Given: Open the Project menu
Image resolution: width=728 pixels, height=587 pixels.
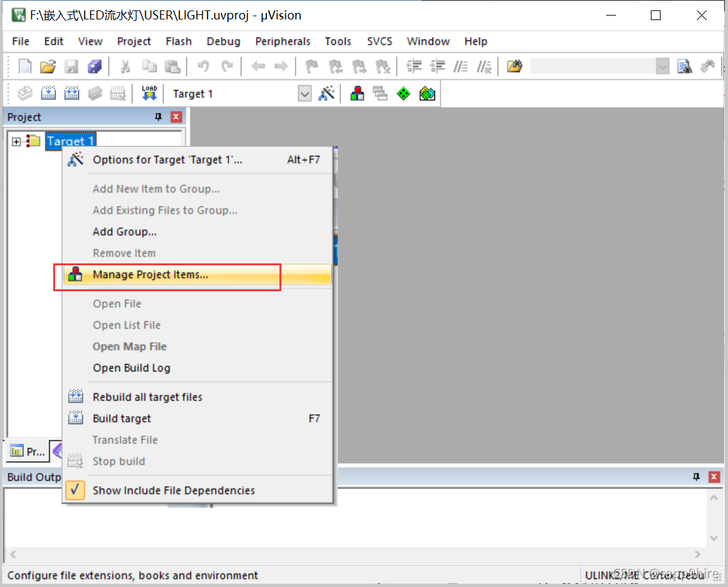Looking at the screenshot, I should tap(134, 42).
